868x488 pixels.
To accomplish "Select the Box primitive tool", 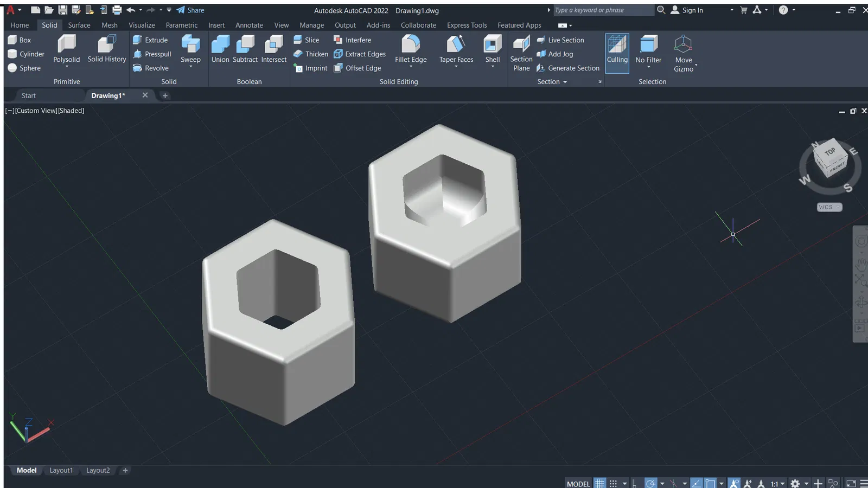I will point(20,40).
